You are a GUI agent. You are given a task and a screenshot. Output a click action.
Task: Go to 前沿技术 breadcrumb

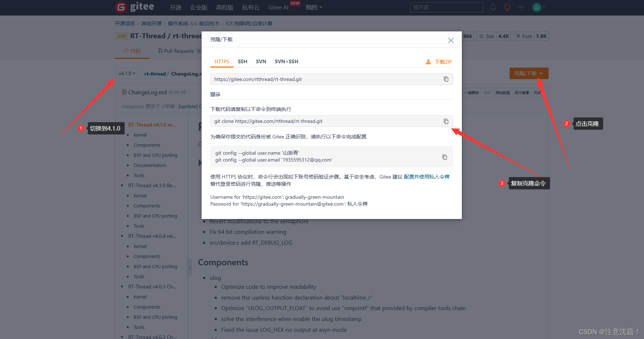[209, 23]
